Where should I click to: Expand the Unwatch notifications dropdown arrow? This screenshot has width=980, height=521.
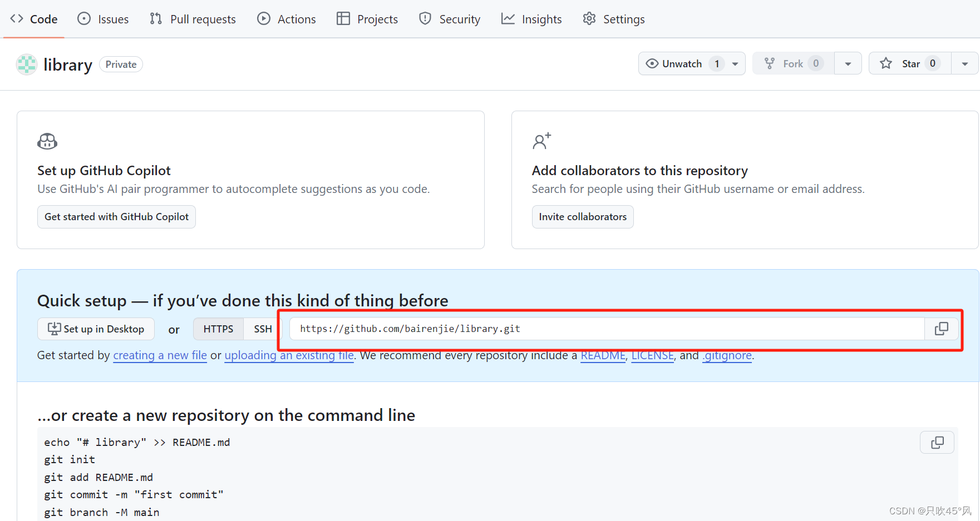[x=735, y=64]
